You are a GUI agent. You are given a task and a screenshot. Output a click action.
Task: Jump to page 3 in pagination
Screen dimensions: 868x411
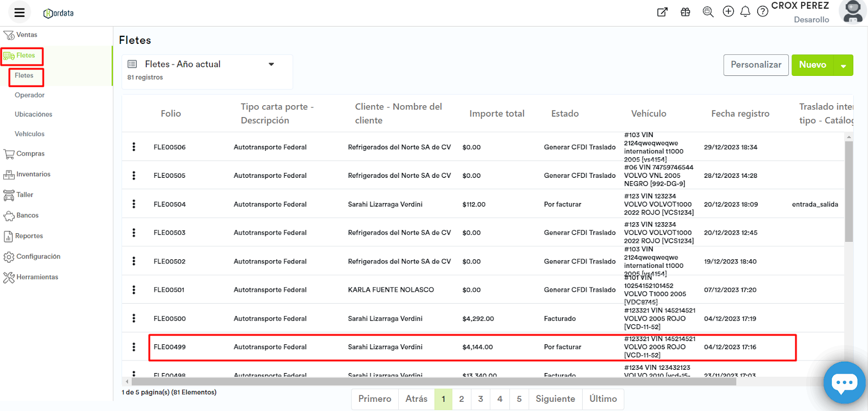[x=481, y=399]
